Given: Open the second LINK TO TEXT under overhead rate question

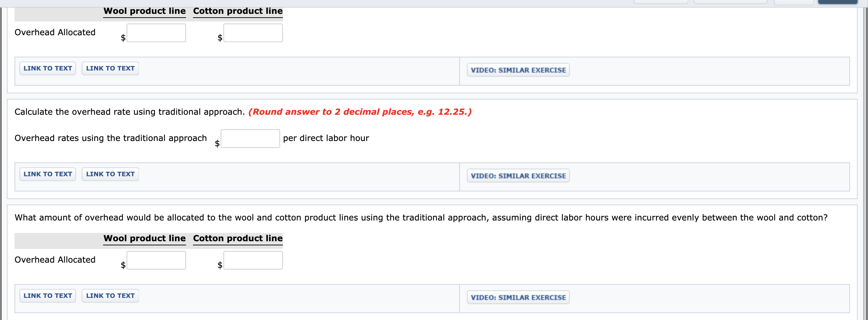Looking at the screenshot, I should pos(110,174).
